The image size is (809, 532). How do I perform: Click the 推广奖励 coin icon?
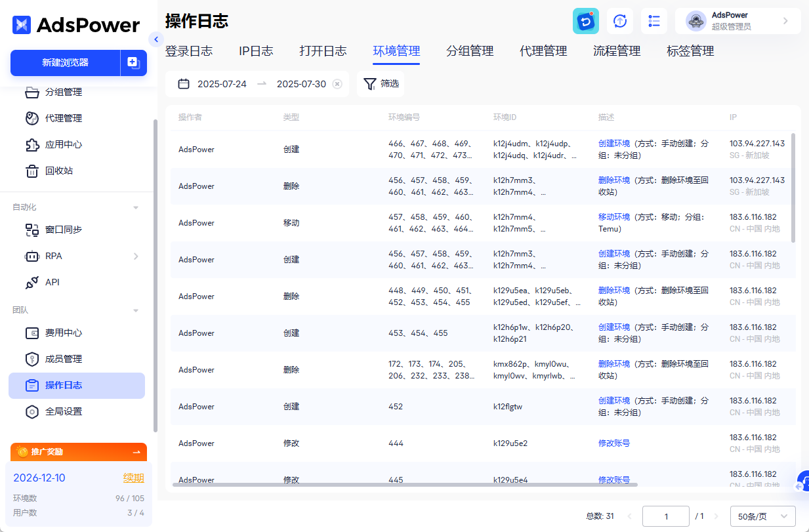click(x=23, y=451)
